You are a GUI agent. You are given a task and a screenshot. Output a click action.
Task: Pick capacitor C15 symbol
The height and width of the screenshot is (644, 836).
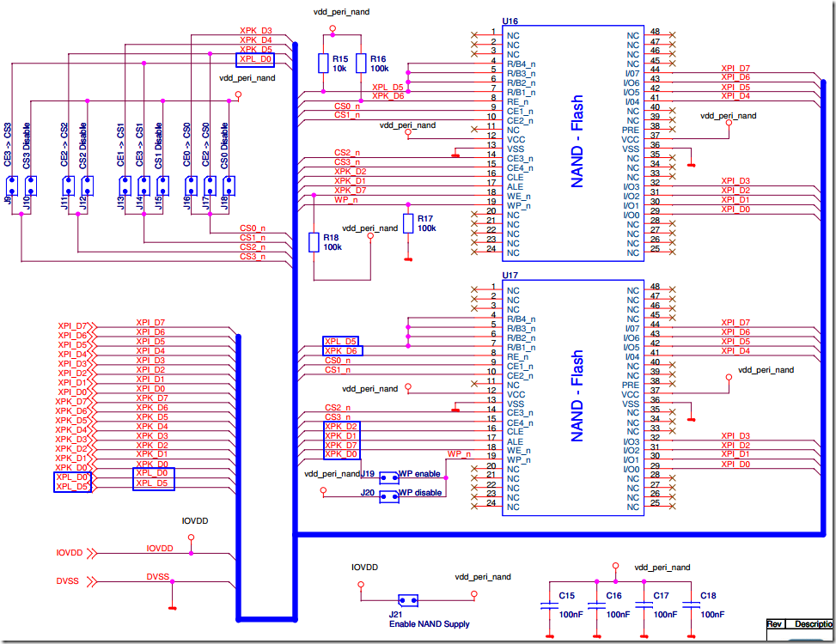(x=549, y=605)
